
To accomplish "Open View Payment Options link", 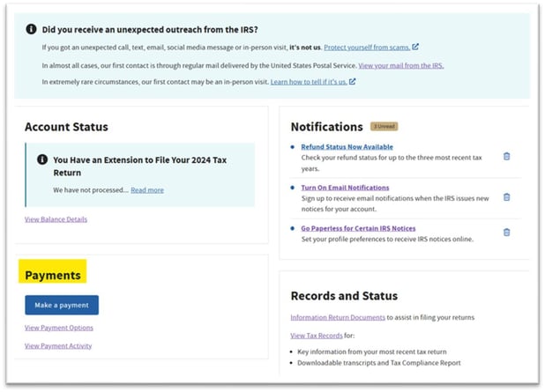I will 59,328.
